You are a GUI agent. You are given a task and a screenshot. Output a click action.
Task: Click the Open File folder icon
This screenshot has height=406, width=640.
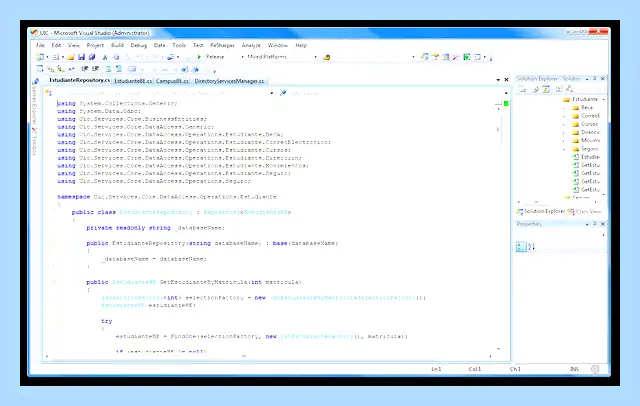point(71,57)
